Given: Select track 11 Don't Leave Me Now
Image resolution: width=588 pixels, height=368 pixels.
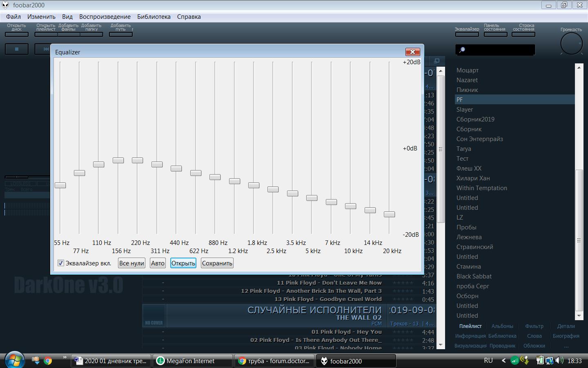Looking at the screenshot, I should tap(289, 283).
